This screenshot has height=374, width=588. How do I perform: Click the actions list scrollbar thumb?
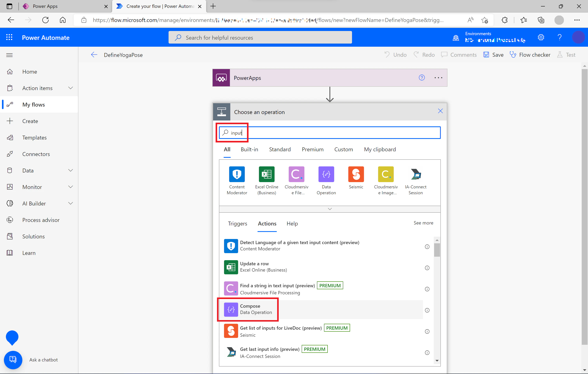click(437, 250)
